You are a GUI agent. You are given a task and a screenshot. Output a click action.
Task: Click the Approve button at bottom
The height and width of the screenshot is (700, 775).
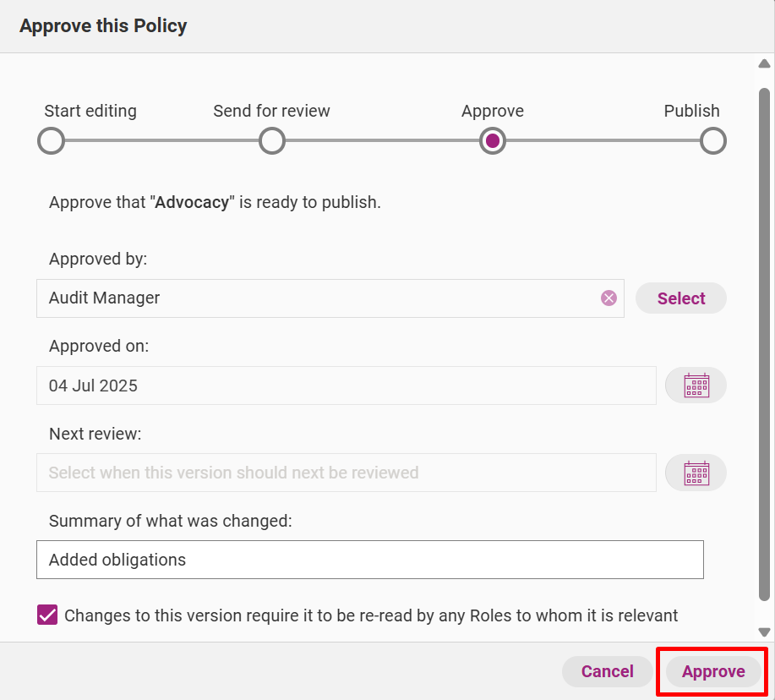click(x=713, y=671)
